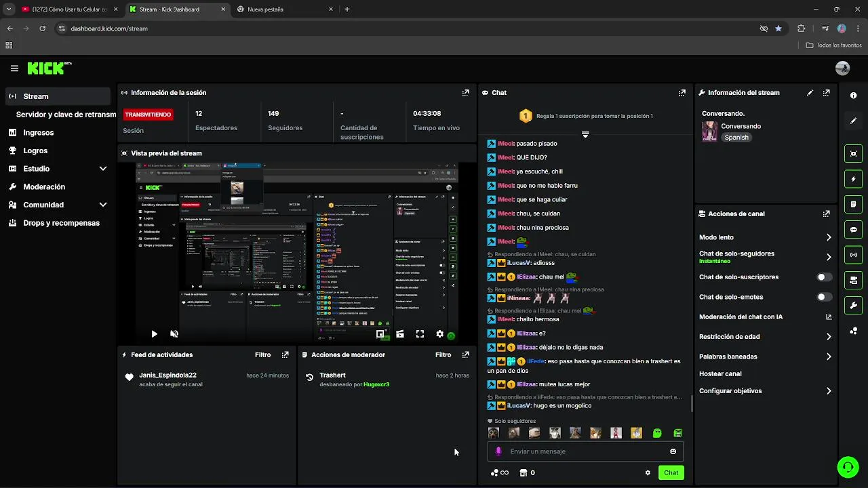
Task: Pop out the Información de la sesión panel
Action: click(x=465, y=93)
